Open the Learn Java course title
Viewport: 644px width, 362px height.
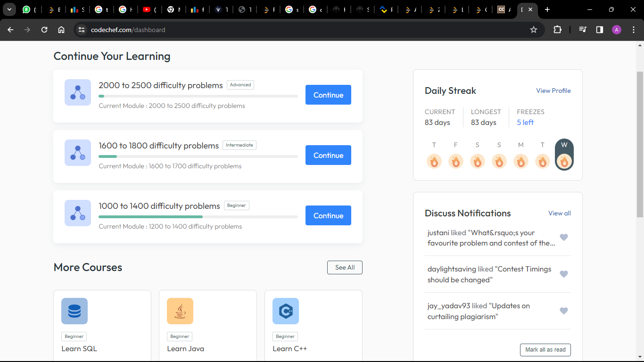pos(185,349)
